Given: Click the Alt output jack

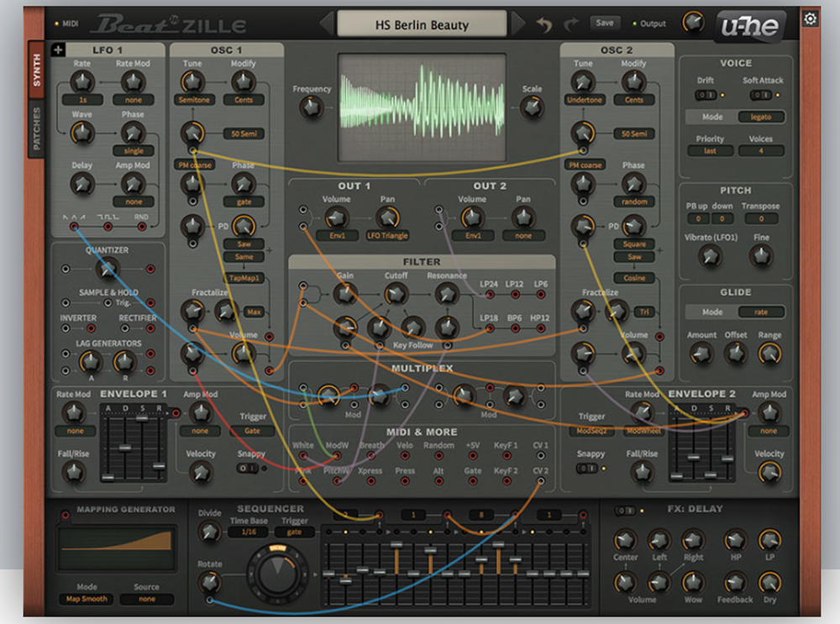Looking at the screenshot, I should click(x=438, y=481).
